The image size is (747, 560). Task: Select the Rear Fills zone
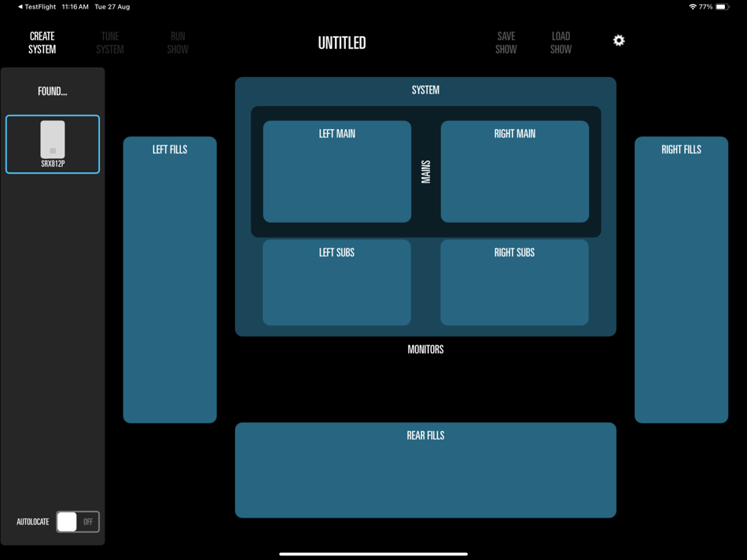(425, 470)
